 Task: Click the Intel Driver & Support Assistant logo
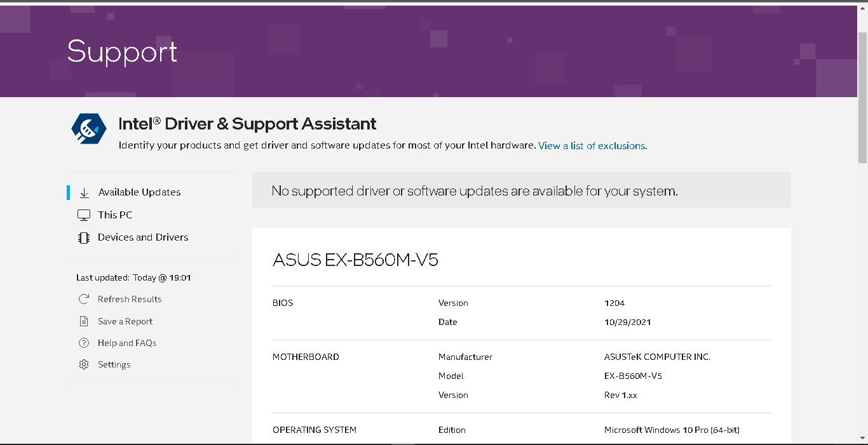(88, 128)
